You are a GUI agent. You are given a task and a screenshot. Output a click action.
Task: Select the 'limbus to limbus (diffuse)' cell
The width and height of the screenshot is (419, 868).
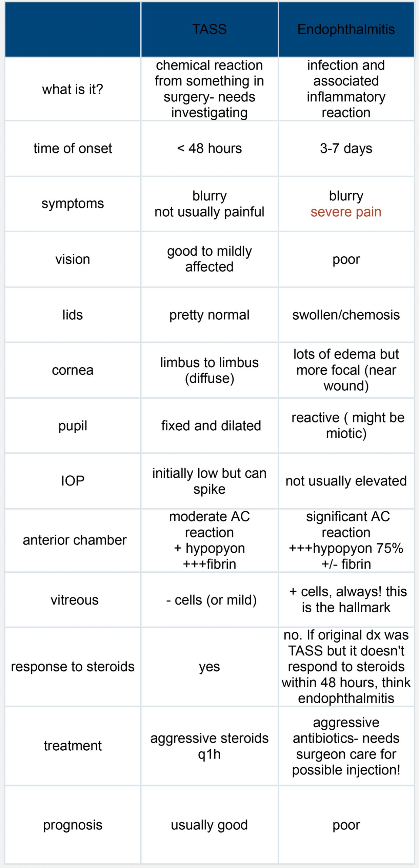click(x=209, y=370)
